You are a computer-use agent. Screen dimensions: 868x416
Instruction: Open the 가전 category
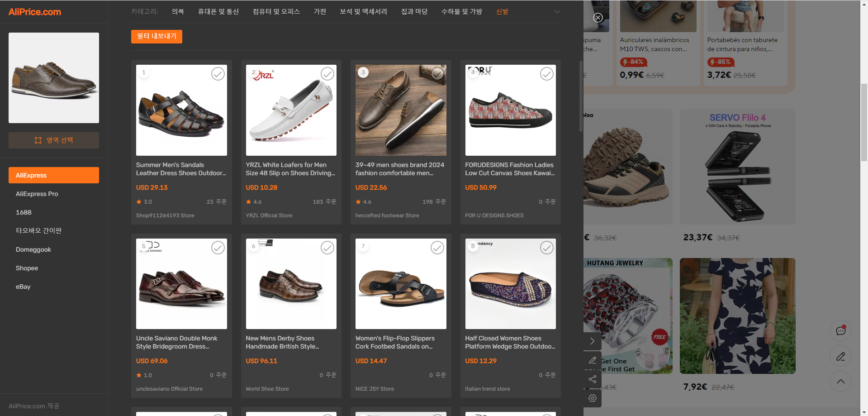point(320,11)
